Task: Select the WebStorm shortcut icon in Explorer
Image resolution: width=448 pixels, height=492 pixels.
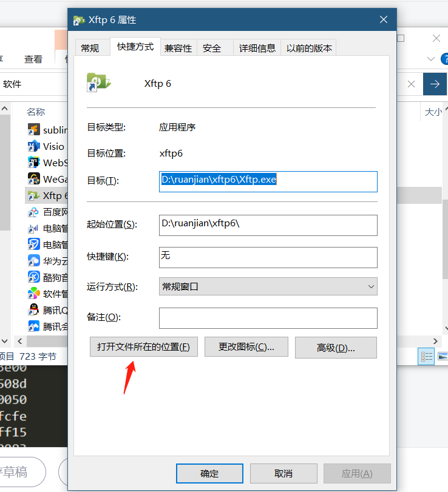Action: click(33, 163)
